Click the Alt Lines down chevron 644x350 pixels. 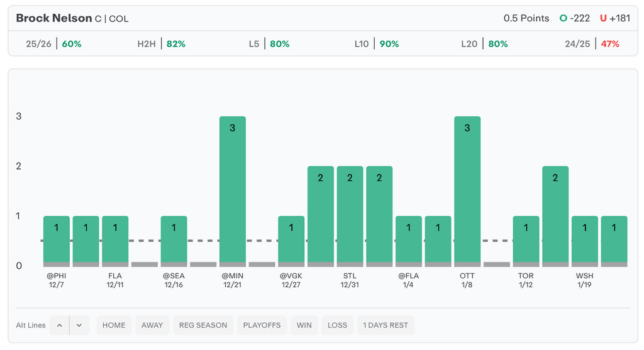[x=79, y=325]
